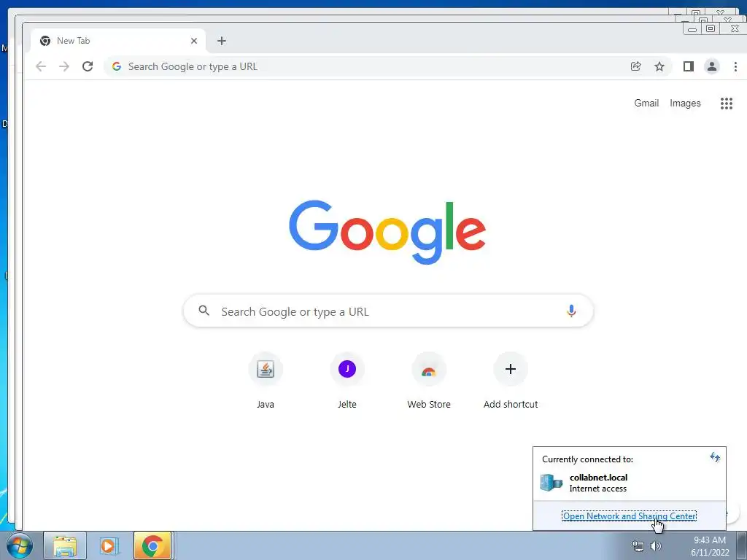The image size is (747, 560).
Task: Select the collabnet.local network entry
Action: tap(630, 483)
